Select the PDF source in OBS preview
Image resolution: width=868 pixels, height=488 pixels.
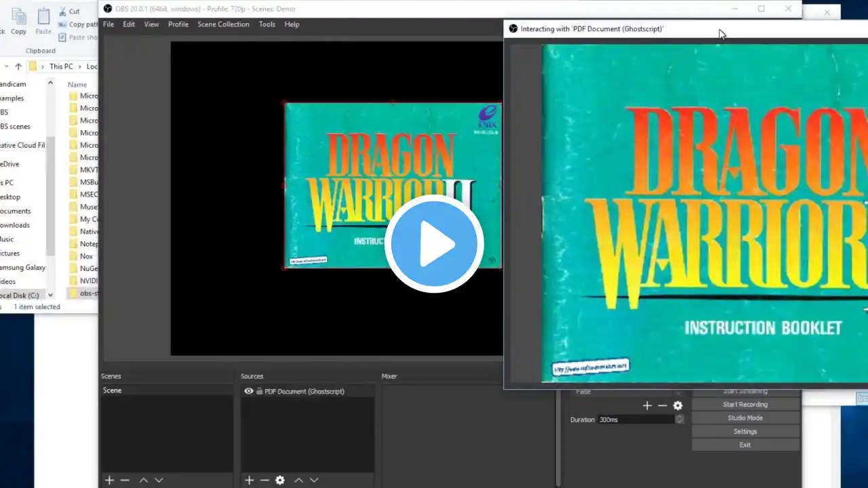click(x=393, y=185)
